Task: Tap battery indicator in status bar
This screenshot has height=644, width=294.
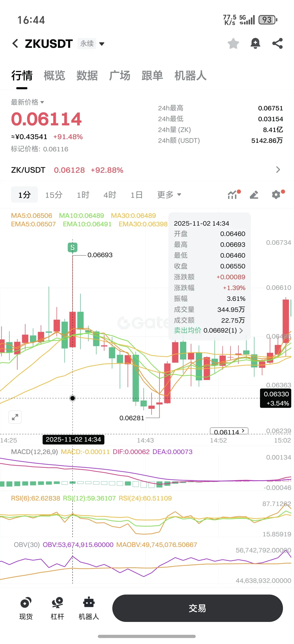Action: tap(268, 20)
